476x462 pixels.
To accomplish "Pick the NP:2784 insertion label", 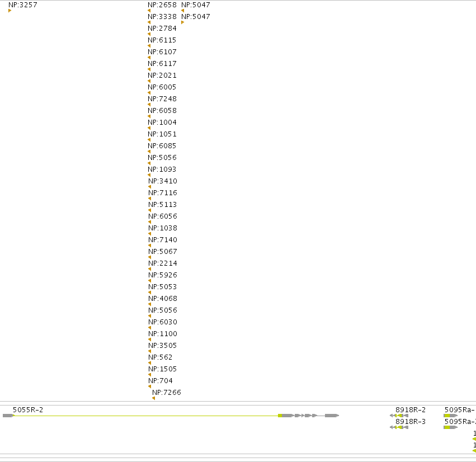I will pyautogui.click(x=162, y=29).
